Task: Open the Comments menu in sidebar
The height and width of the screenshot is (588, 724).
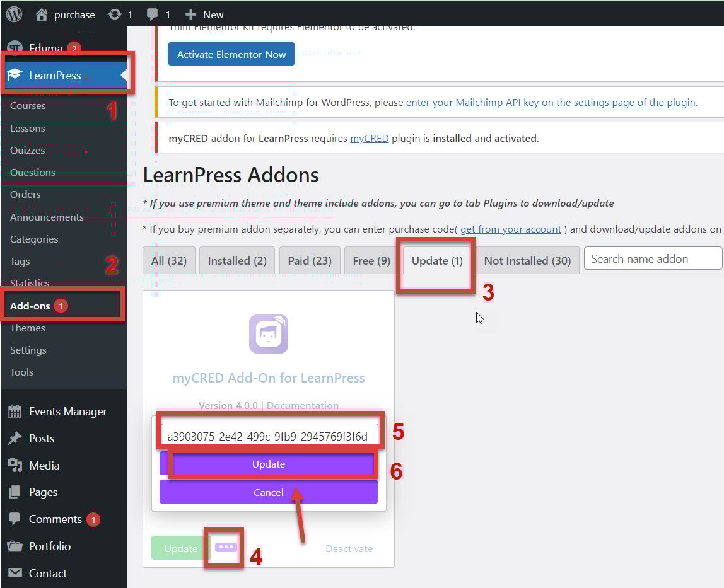Action: pos(55,519)
